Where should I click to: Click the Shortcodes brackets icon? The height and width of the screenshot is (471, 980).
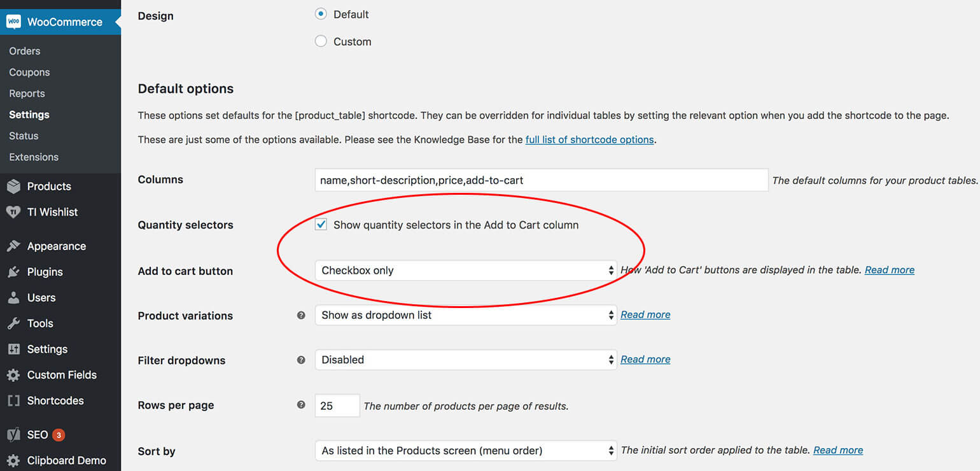14,400
